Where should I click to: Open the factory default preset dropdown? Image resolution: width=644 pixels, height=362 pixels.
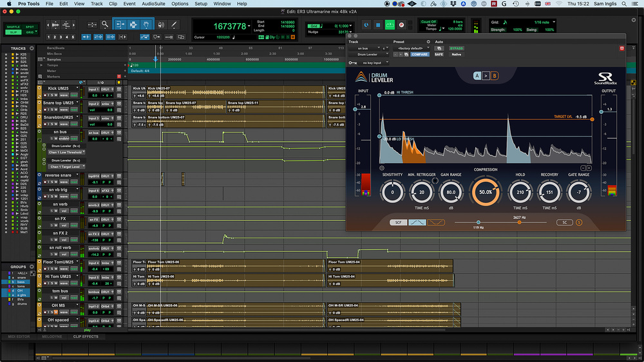coord(410,48)
